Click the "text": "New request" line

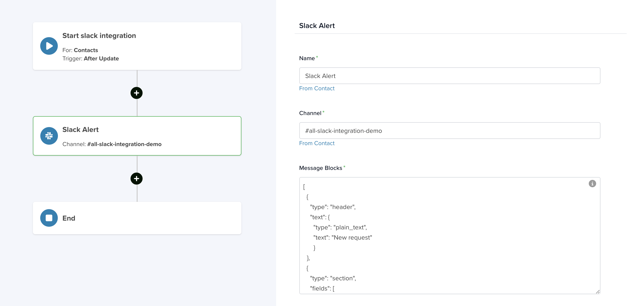(x=342, y=237)
